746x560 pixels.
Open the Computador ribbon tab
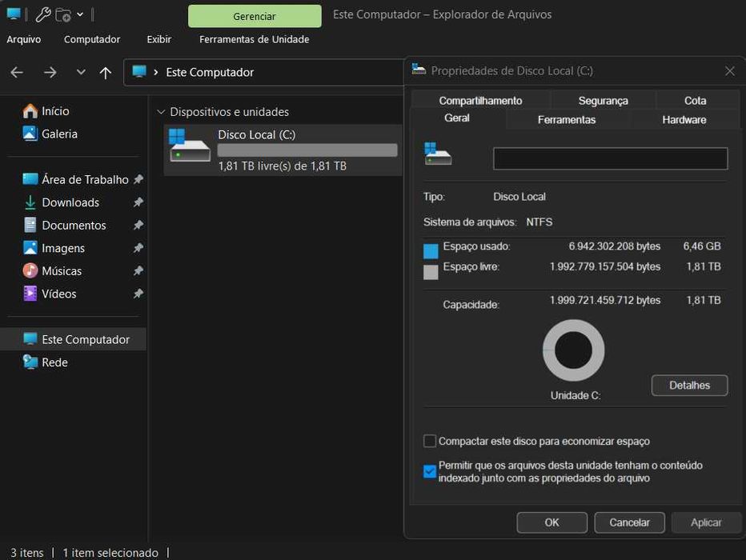(x=92, y=39)
